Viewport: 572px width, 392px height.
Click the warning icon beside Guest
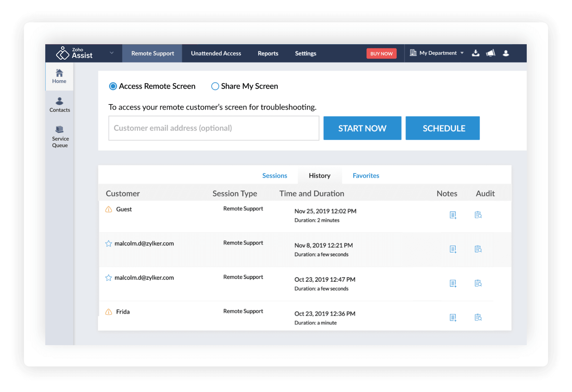click(109, 209)
